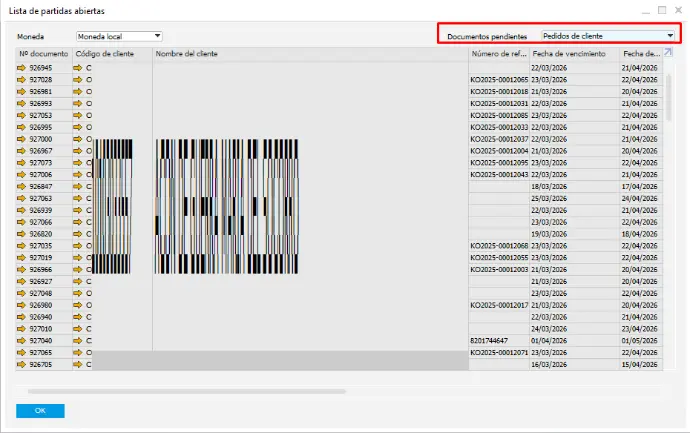The height and width of the screenshot is (433, 690).
Task: Open link arrow for document 927053
Action: tap(22, 115)
